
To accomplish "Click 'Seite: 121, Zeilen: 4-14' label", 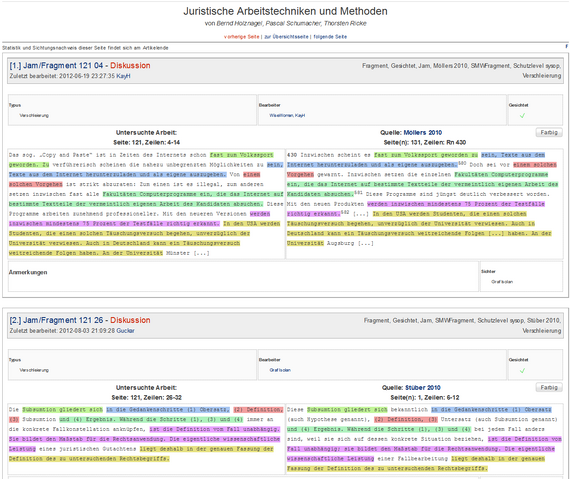I will (x=146, y=142).
